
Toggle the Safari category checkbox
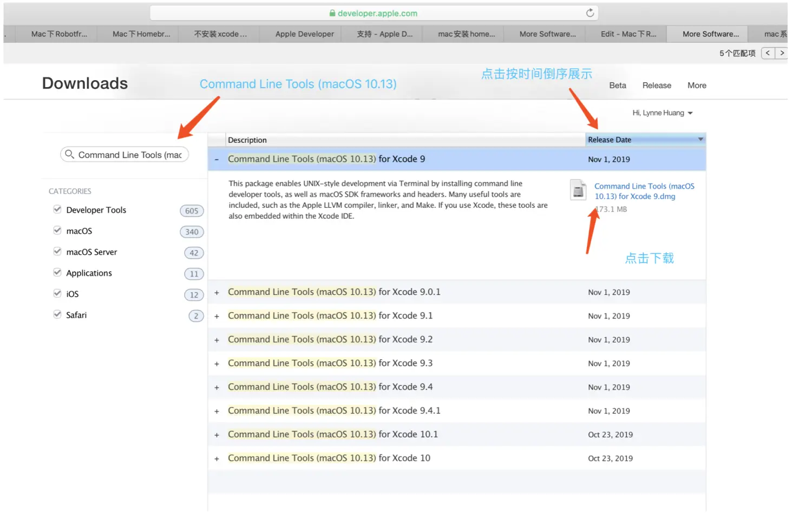pos(57,314)
